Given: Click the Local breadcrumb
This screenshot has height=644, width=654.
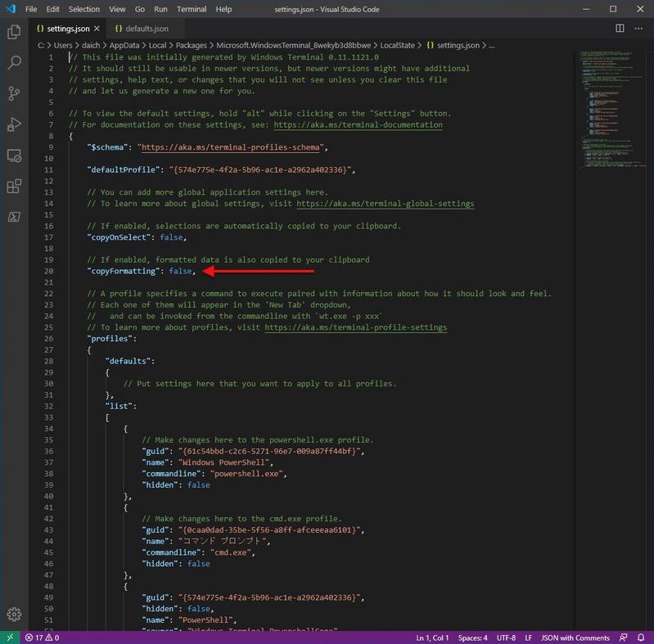Looking at the screenshot, I should click(157, 45).
